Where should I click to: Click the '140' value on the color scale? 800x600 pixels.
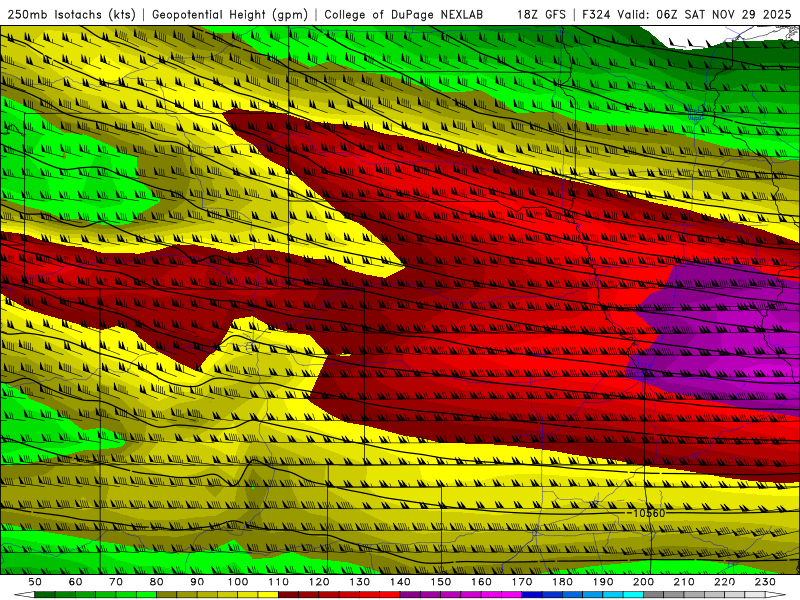click(400, 582)
